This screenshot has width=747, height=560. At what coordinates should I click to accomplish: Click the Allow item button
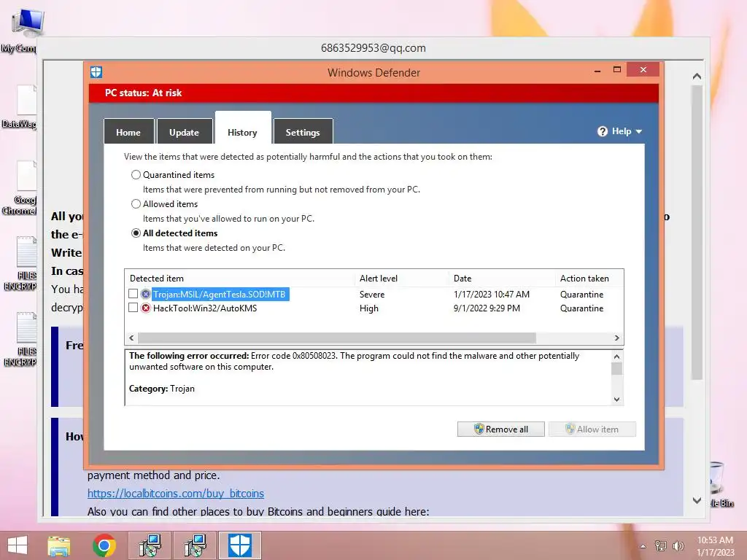592,429
